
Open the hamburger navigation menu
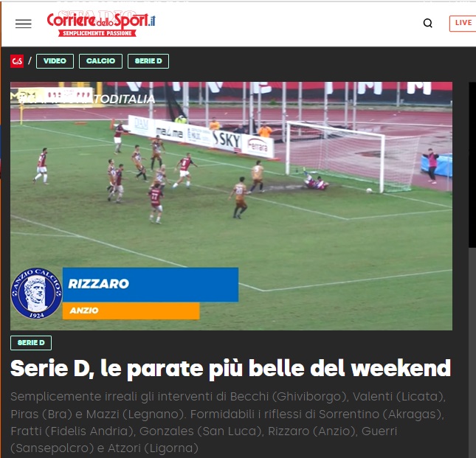tap(24, 24)
